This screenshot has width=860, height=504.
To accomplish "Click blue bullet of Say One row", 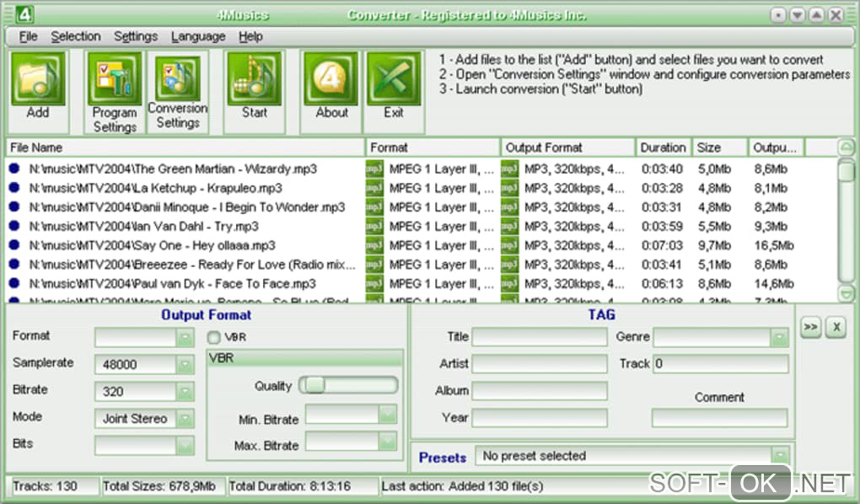I will coord(15,245).
